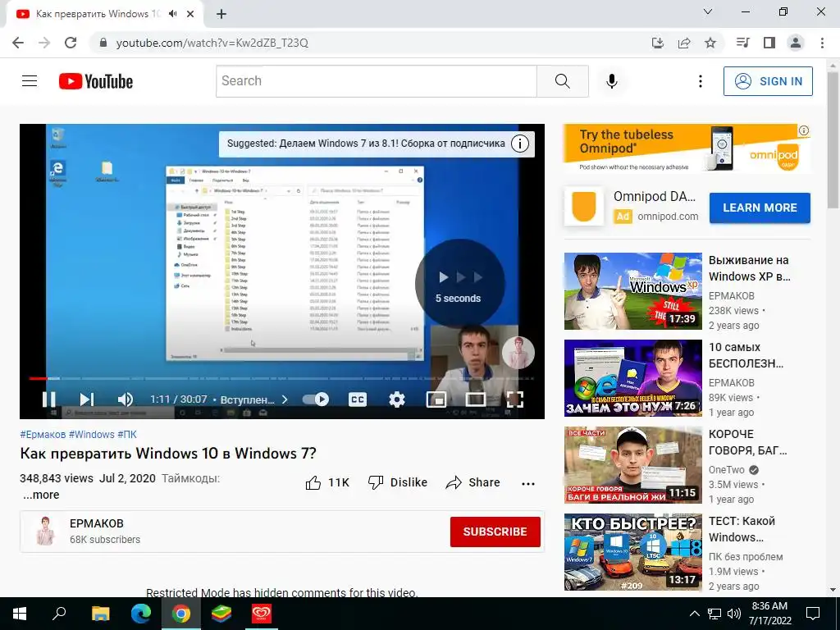Screen dimensions: 840x630
Task: Open hashtag #ПК link
Action: pyautogui.click(x=127, y=435)
